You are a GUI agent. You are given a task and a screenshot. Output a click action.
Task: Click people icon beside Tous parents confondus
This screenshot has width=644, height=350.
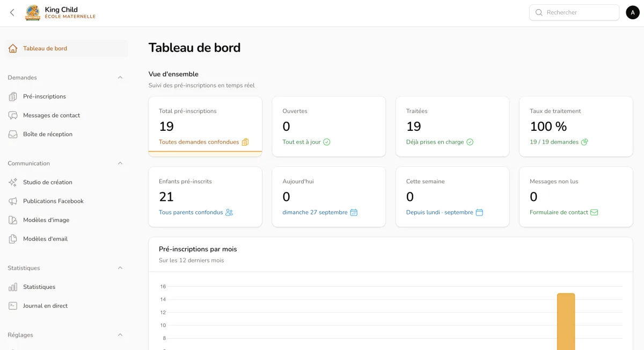(229, 212)
